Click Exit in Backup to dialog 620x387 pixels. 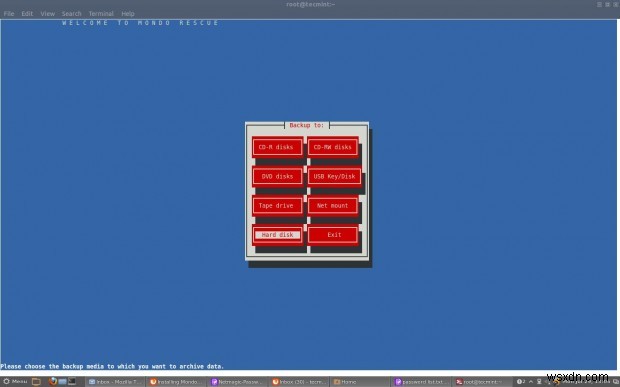333,235
